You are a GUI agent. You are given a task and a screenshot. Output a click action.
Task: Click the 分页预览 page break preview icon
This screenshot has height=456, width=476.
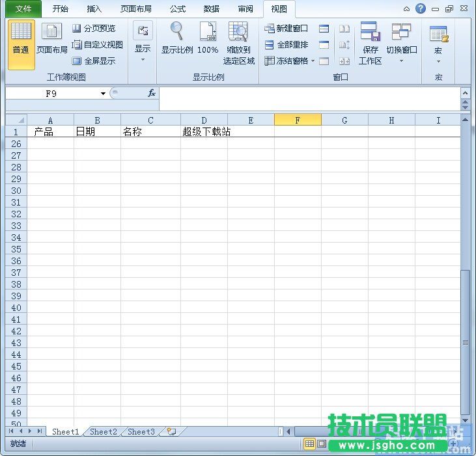coord(77,29)
